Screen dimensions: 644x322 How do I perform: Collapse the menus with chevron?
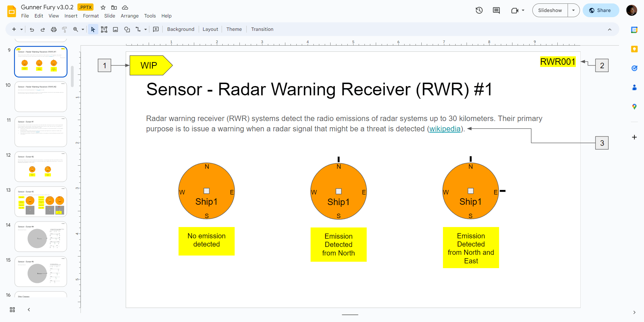[610, 29]
